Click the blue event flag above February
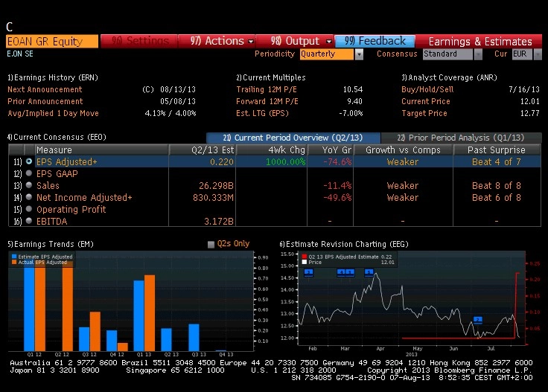The height and width of the screenshot is (392, 548). tap(308, 272)
